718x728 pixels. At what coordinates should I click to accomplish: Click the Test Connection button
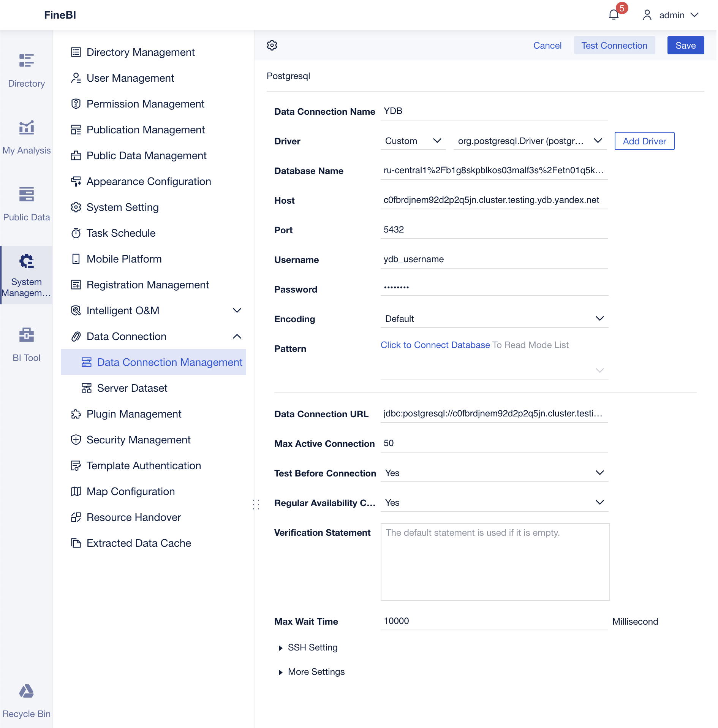click(614, 45)
